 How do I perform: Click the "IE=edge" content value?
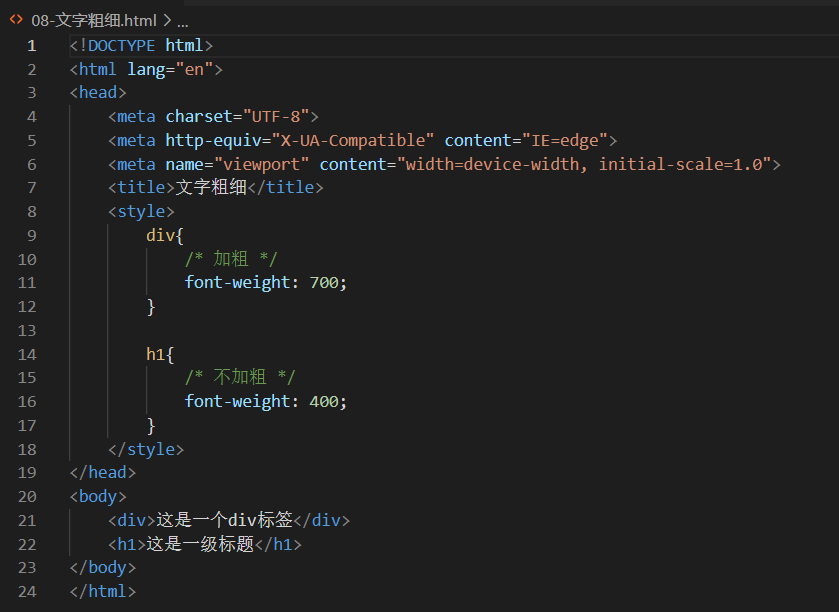[565, 140]
